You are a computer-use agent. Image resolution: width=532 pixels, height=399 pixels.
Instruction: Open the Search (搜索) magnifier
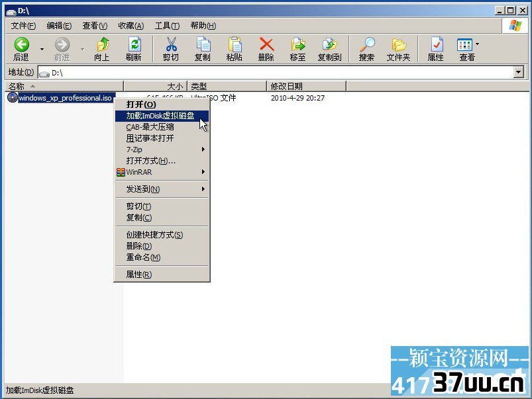[x=367, y=44]
